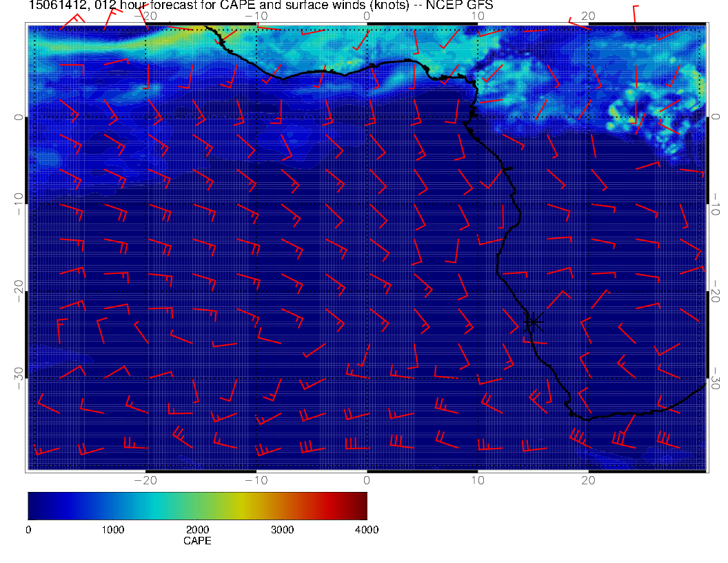The height and width of the screenshot is (563, 728).
Task: Click the dark blue start of the colorbar
Action: click(x=33, y=505)
